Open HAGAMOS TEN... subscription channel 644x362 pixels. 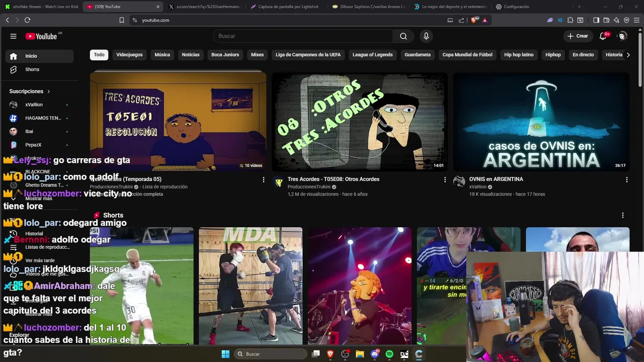coord(39,118)
